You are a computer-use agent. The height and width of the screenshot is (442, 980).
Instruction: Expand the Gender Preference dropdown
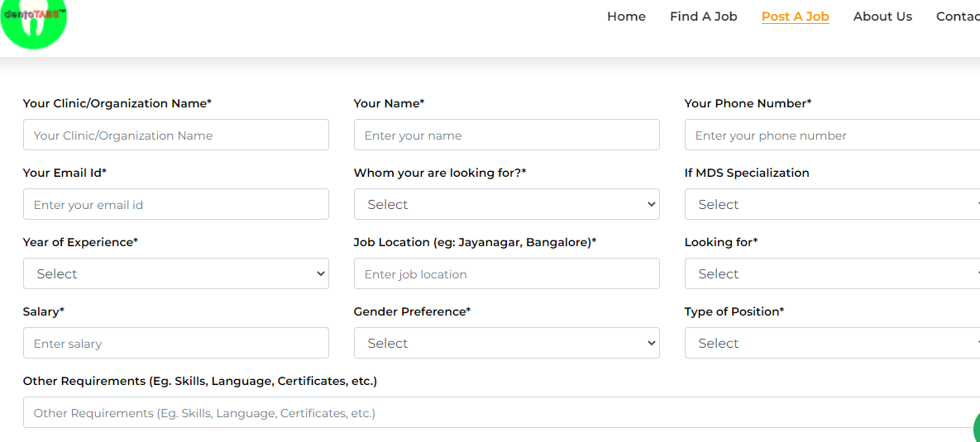506,343
